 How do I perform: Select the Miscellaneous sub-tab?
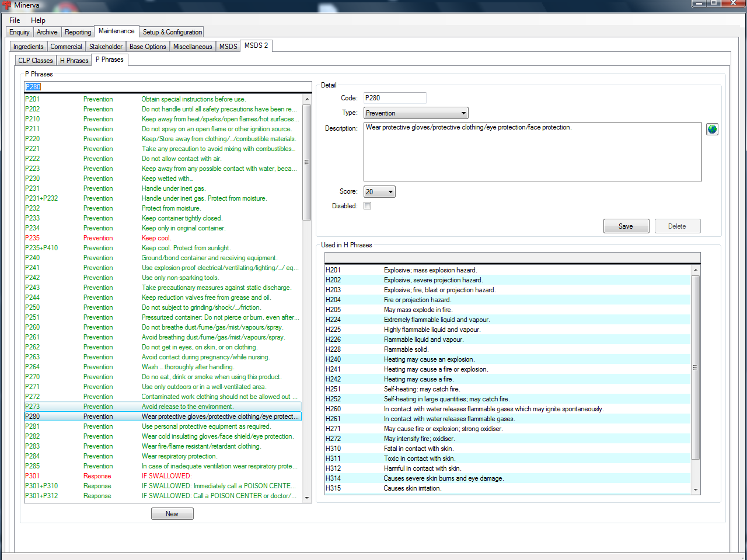pyautogui.click(x=193, y=47)
